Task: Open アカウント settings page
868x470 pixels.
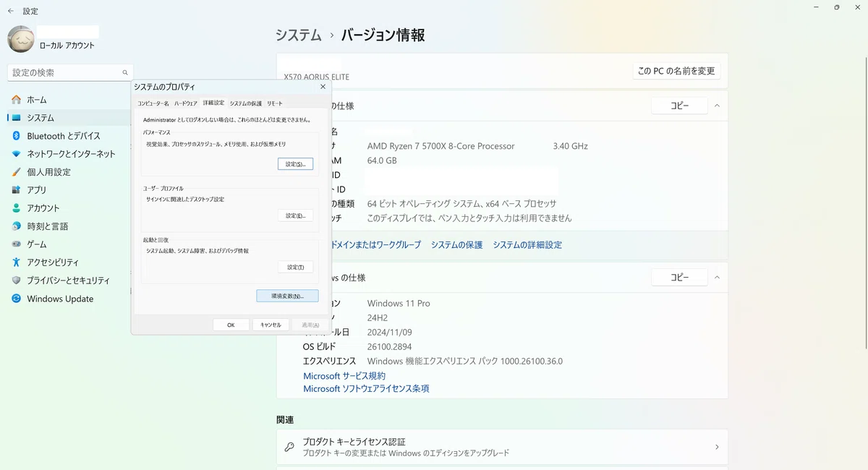Action: [x=69, y=208]
